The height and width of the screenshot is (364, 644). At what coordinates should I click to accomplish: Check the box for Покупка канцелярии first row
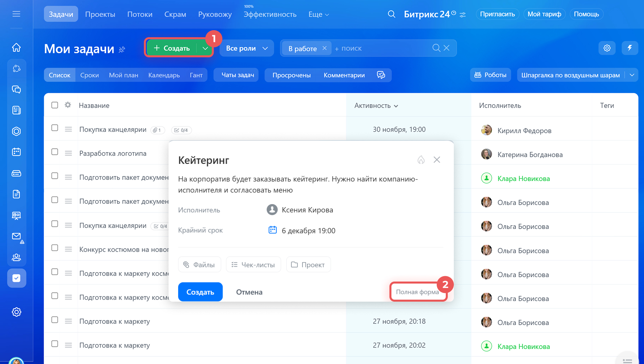click(x=55, y=128)
